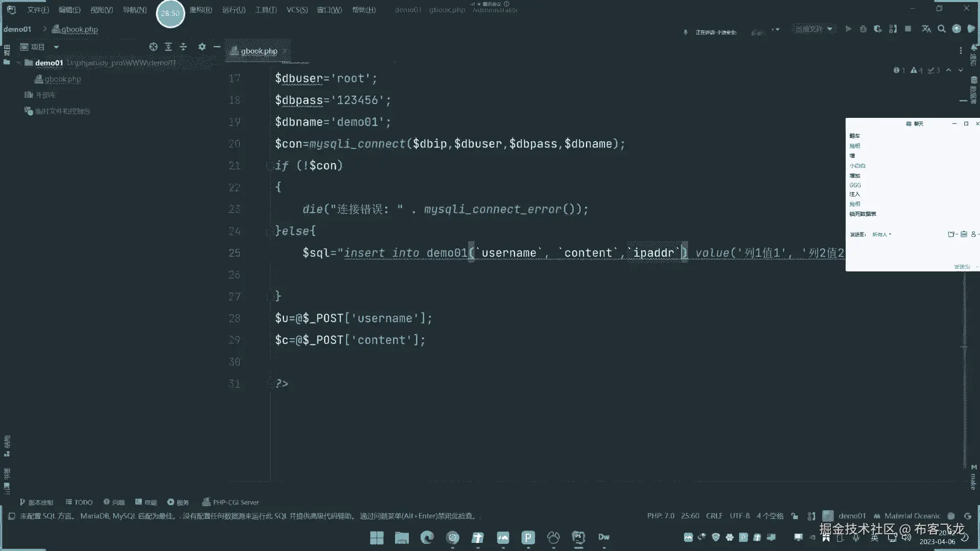
Task: Open the 项目 view selector dropdown
Action: tap(56, 47)
